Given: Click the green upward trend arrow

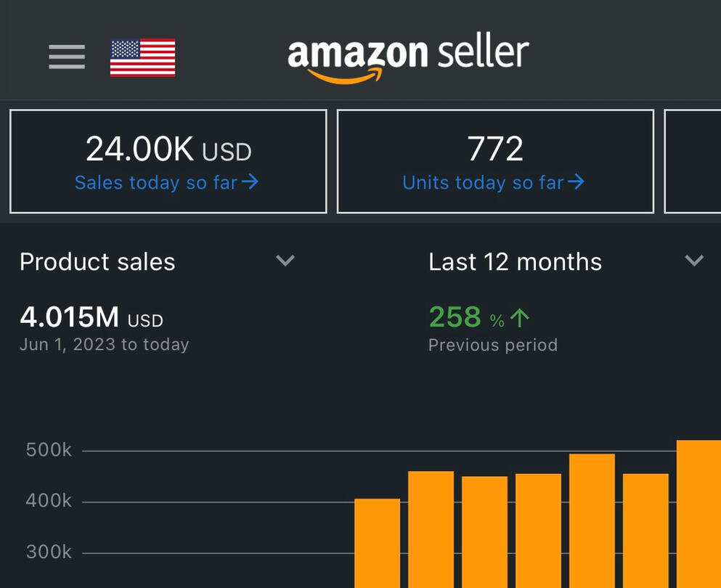Looking at the screenshot, I should point(520,318).
